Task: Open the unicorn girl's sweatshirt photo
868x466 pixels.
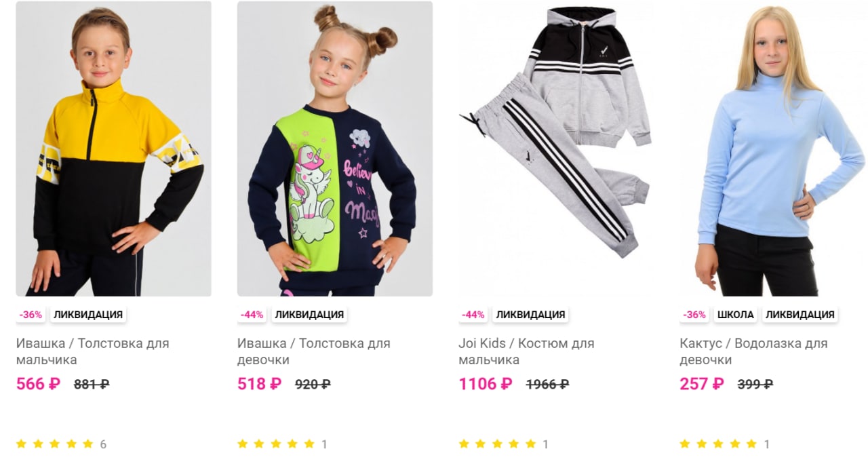Action: tap(335, 149)
